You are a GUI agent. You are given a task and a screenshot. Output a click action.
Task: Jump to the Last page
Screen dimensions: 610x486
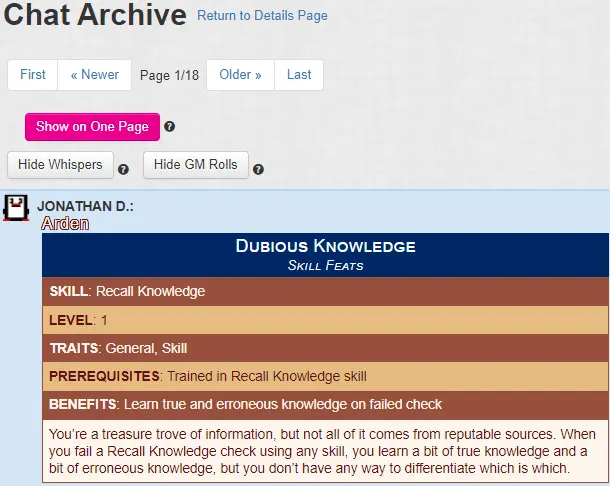click(299, 75)
